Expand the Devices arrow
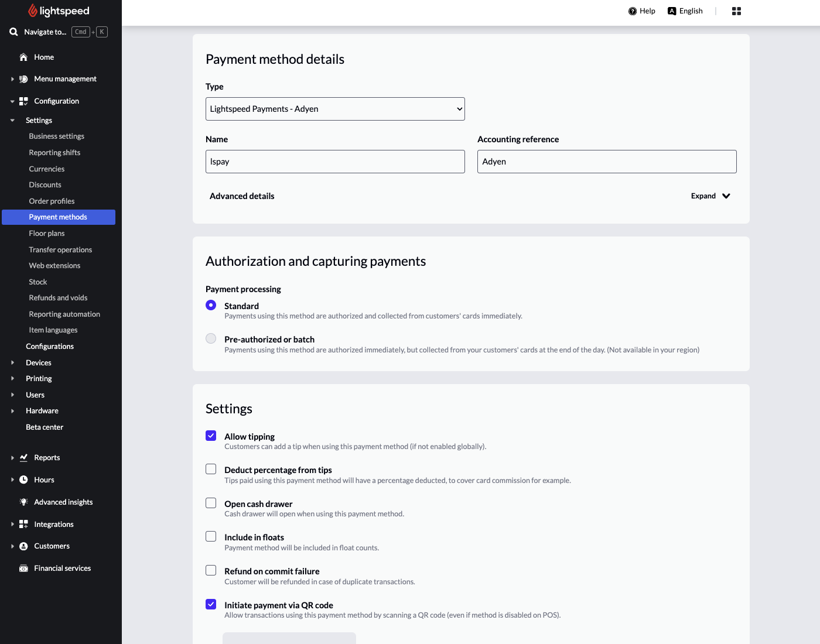 [x=12, y=362]
